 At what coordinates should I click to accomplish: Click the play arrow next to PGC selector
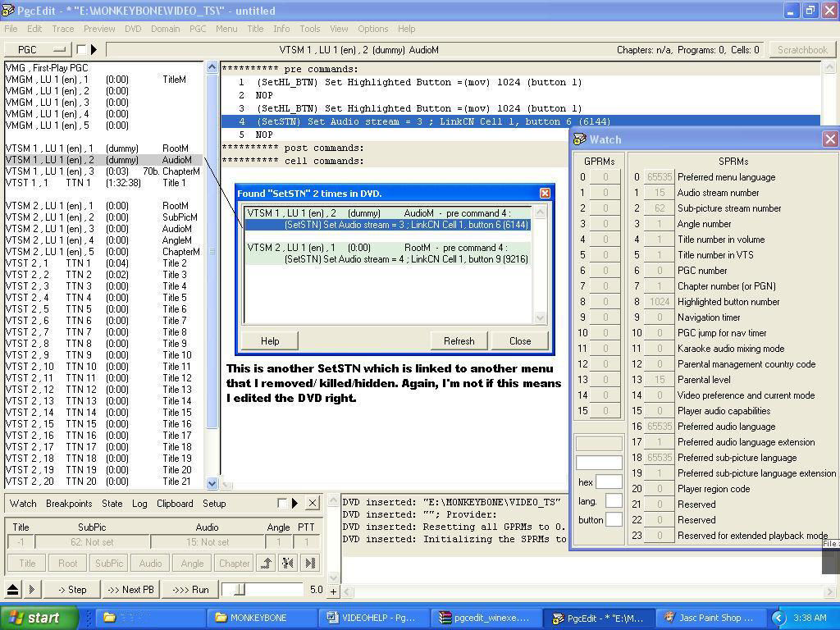(94, 50)
